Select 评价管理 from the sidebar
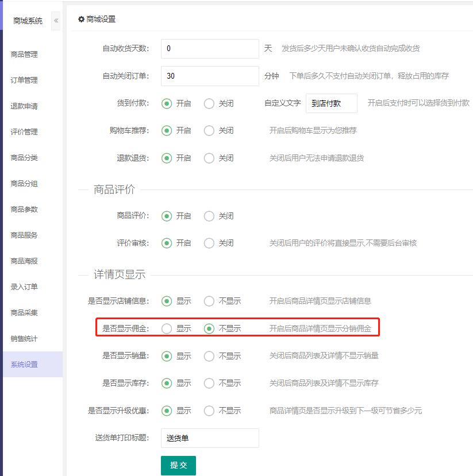 [x=24, y=132]
